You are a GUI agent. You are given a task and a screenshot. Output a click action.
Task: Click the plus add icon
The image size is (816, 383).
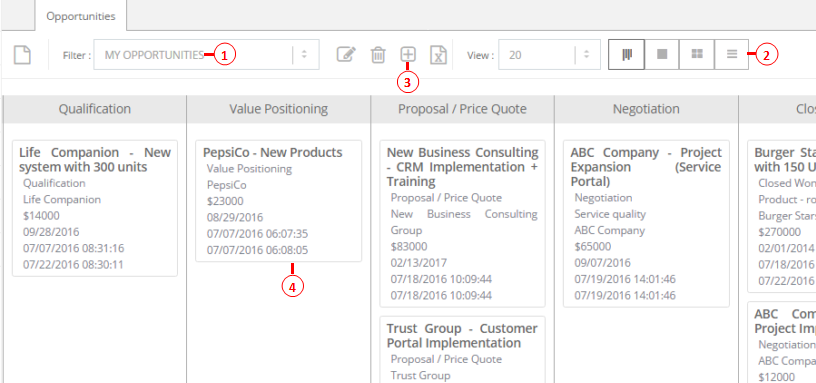(408, 54)
